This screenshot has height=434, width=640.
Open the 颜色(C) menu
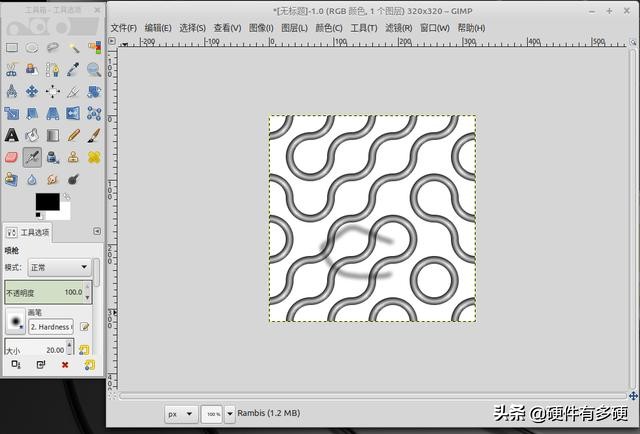tap(329, 28)
